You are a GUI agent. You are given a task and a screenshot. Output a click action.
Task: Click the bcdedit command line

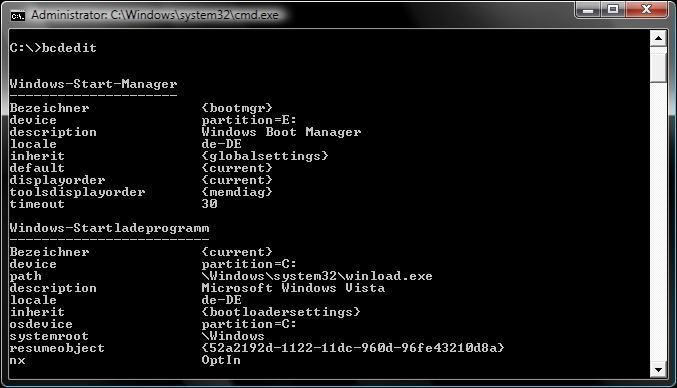coord(54,47)
